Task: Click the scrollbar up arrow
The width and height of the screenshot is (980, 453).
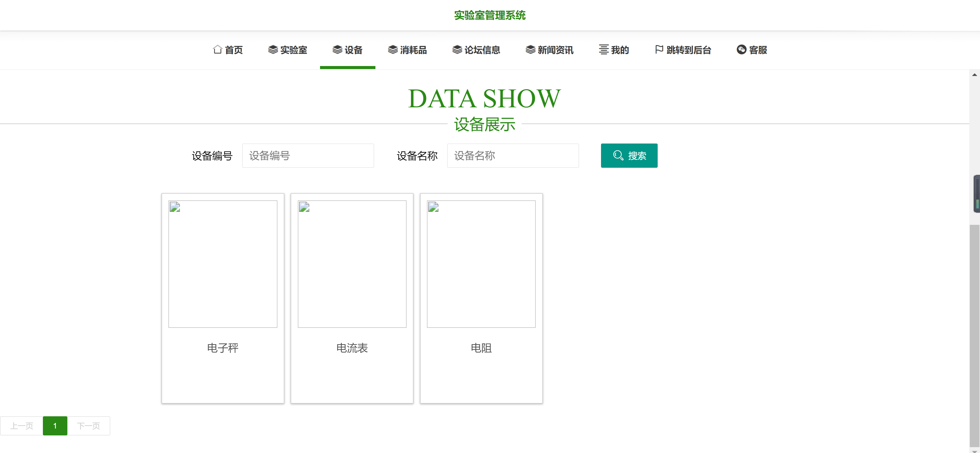Action: [974, 75]
